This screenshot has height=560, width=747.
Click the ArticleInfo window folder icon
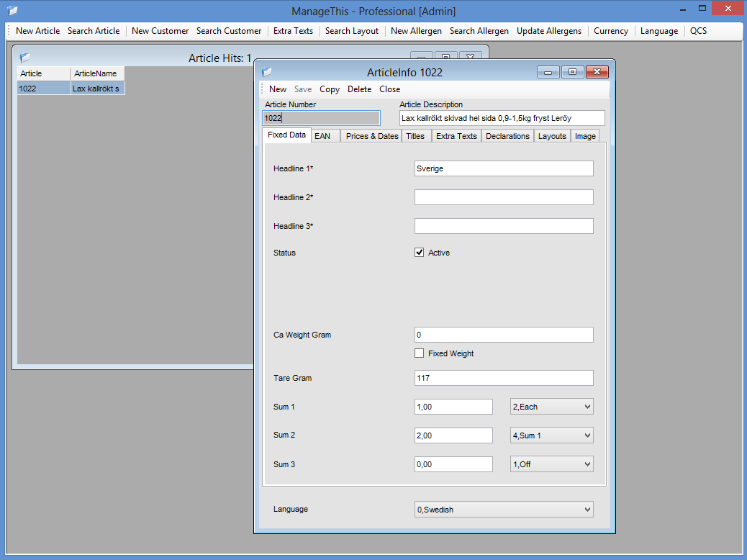(x=267, y=72)
